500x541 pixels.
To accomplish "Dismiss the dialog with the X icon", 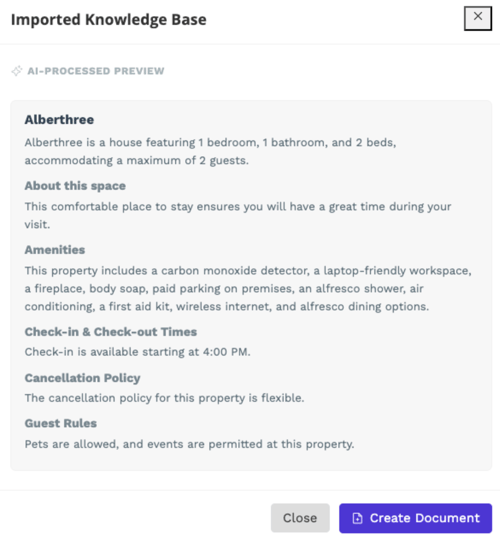I will (x=478, y=18).
